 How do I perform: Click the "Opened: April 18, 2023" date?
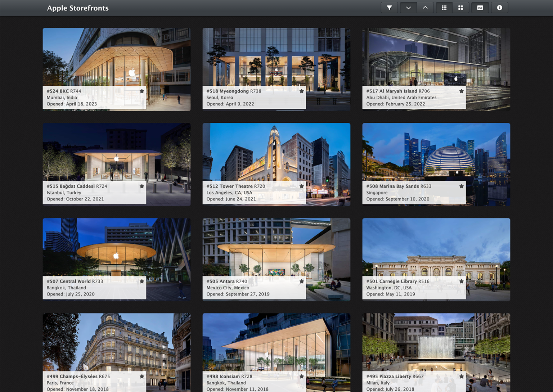click(72, 104)
